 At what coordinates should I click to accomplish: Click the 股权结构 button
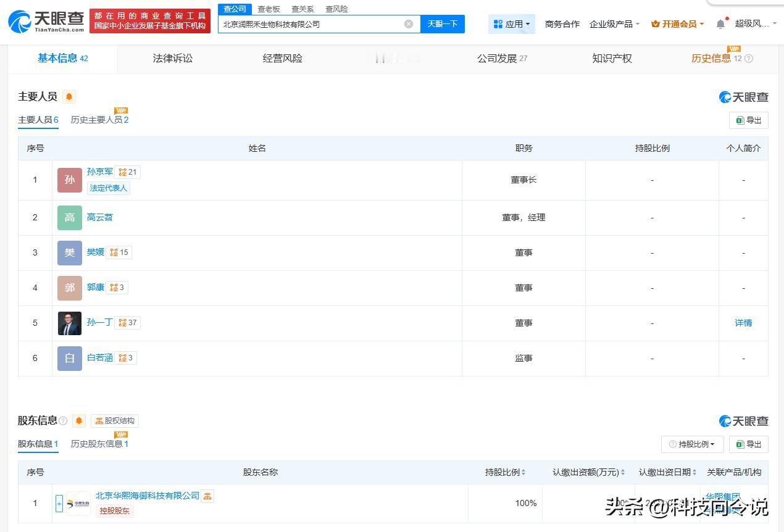(x=115, y=421)
